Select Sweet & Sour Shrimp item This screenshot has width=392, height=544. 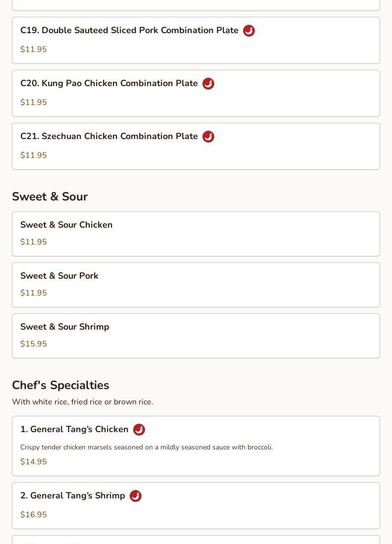click(196, 336)
